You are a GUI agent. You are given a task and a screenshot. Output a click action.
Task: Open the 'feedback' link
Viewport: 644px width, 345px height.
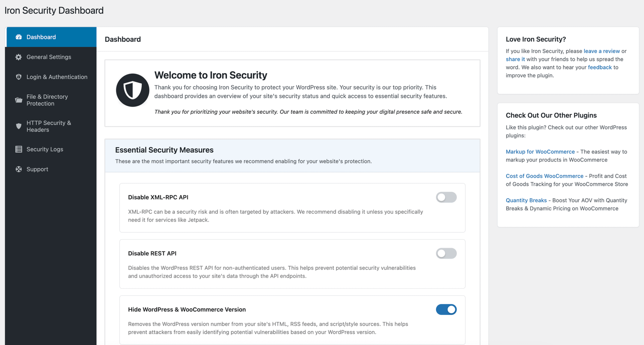(600, 67)
